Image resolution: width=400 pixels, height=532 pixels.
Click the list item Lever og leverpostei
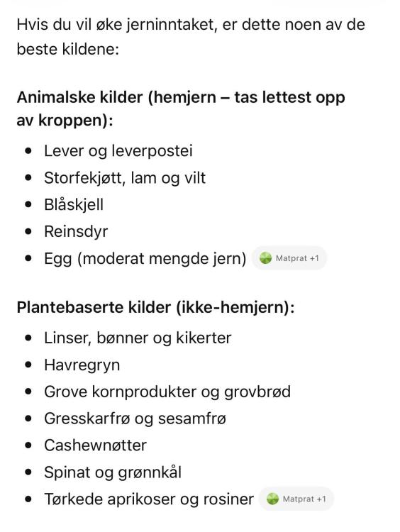118,150
